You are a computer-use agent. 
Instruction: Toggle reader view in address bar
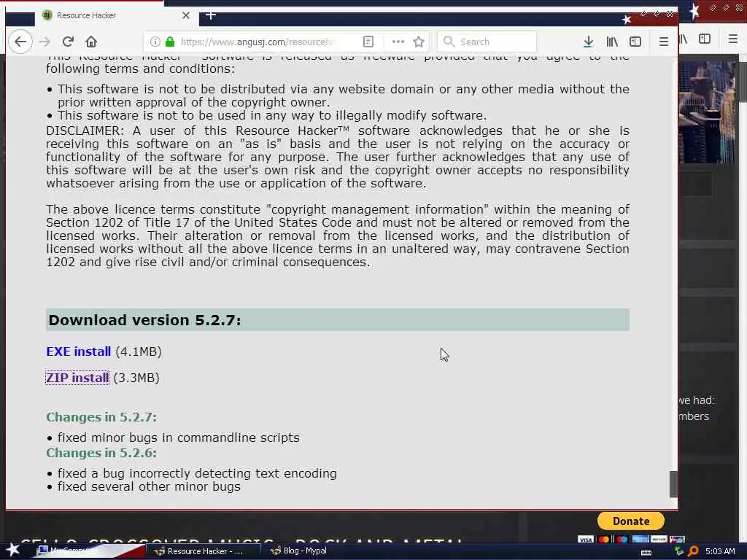point(368,42)
